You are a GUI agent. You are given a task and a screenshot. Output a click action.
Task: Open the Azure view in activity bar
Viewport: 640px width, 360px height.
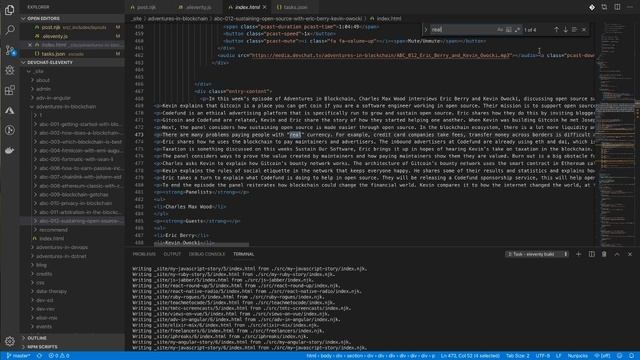(10, 110)
